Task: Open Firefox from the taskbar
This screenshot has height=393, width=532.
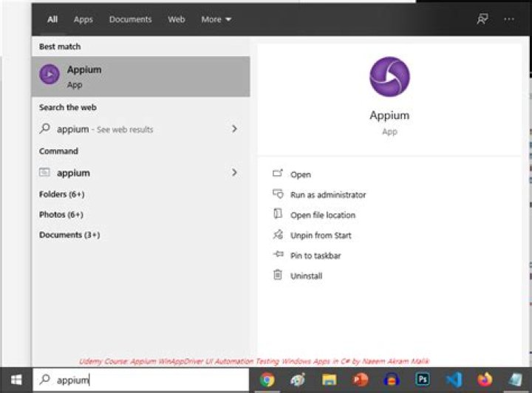Action: coord(485,380)
